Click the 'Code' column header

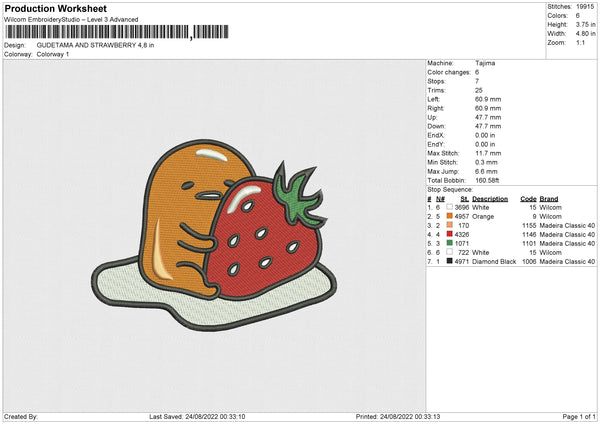tap(528, 199)
